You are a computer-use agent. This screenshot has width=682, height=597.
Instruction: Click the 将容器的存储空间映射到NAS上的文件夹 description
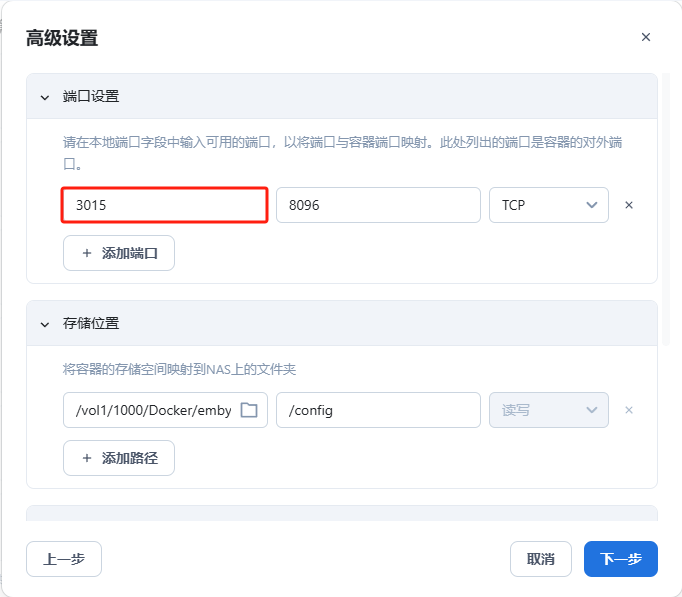pos(179,369)
